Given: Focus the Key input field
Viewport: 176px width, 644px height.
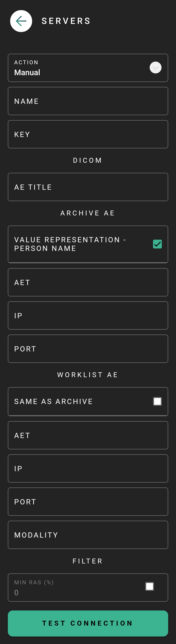Looking at the screenshot, I should click(88, 134).
